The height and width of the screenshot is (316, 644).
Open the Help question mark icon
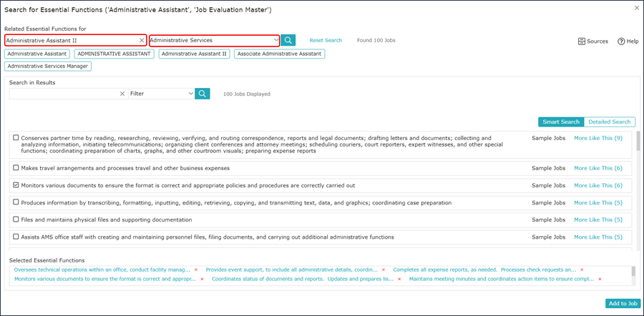coord(621,41)
